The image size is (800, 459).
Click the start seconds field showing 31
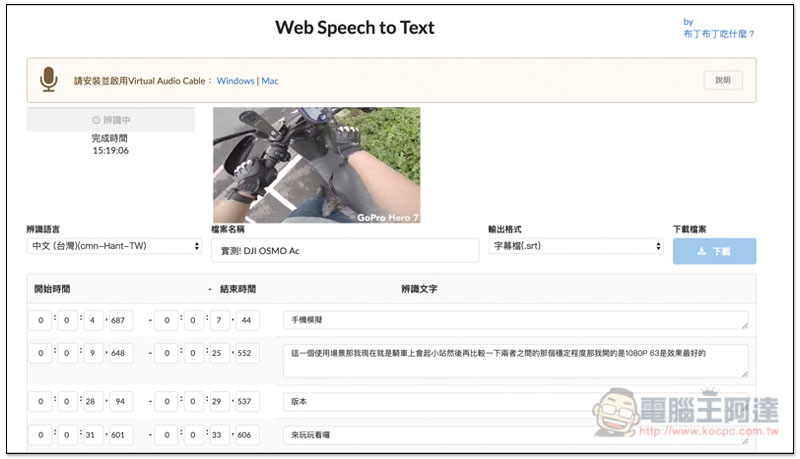[92, 435]
